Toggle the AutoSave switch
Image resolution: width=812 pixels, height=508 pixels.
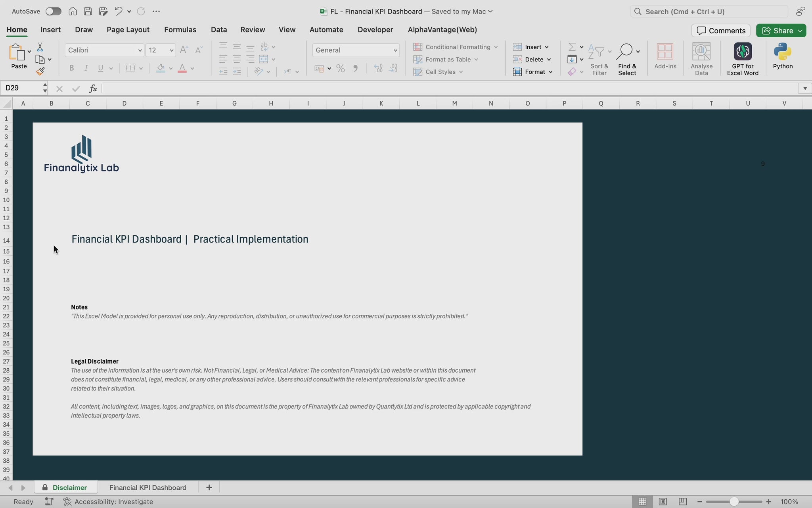pos(53,11)
